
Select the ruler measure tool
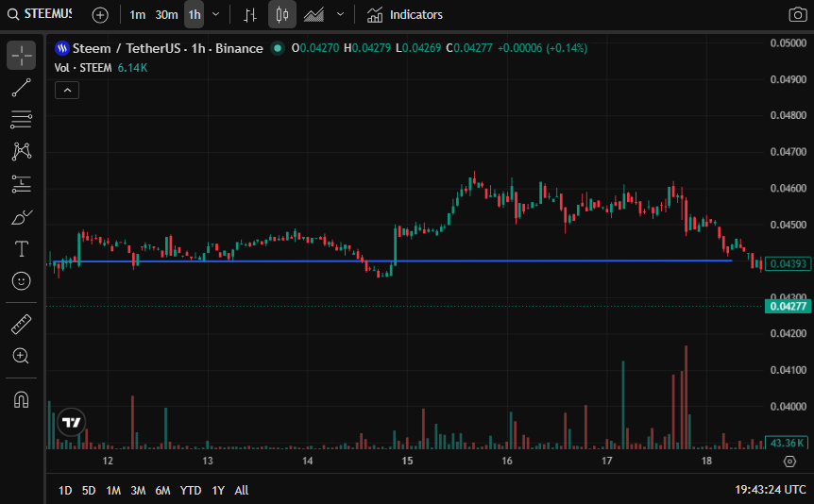pyautogui.click(x=22, y=325)
